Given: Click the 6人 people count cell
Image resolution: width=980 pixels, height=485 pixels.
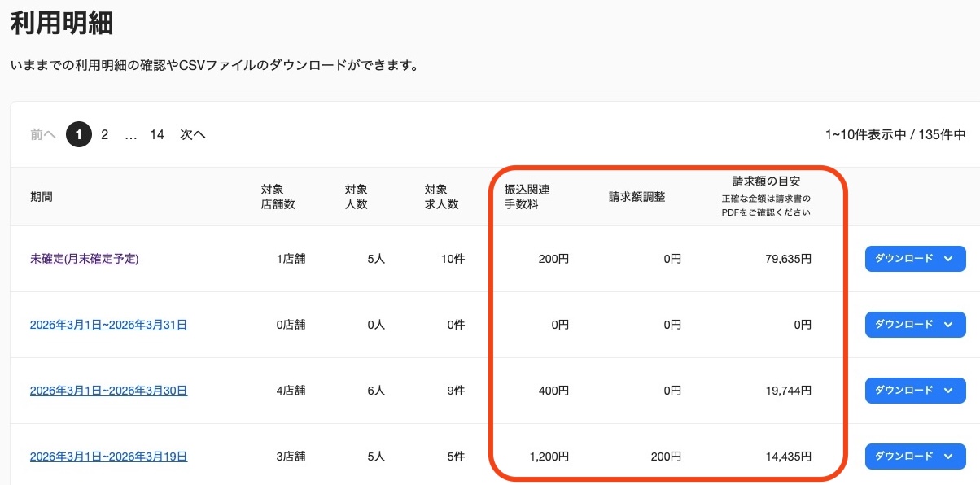Looking at the screenshot, I should 376,391.
